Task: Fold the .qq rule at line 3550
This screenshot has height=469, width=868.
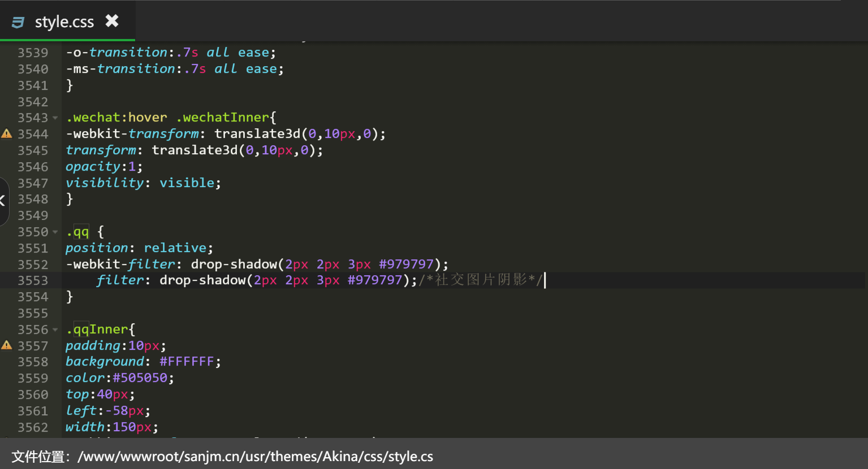Action: (55, 232)
